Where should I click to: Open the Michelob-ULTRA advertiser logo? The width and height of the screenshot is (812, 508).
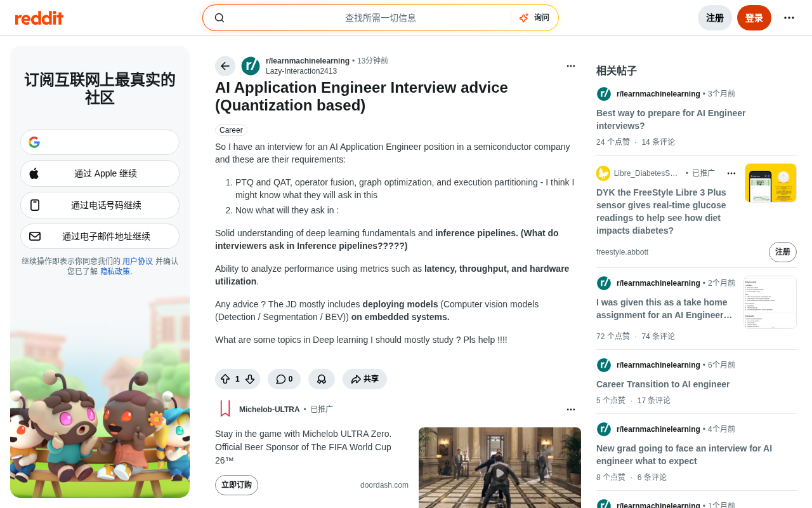coord(225,409)
